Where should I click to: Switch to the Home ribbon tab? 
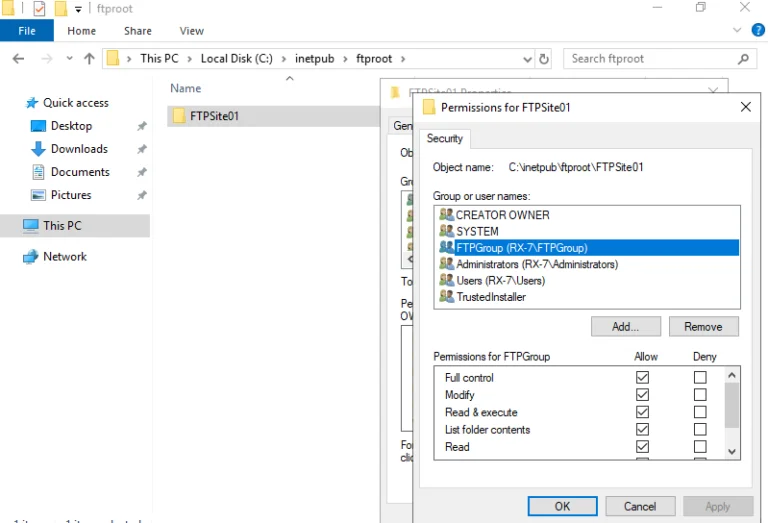tap(81, 31)
